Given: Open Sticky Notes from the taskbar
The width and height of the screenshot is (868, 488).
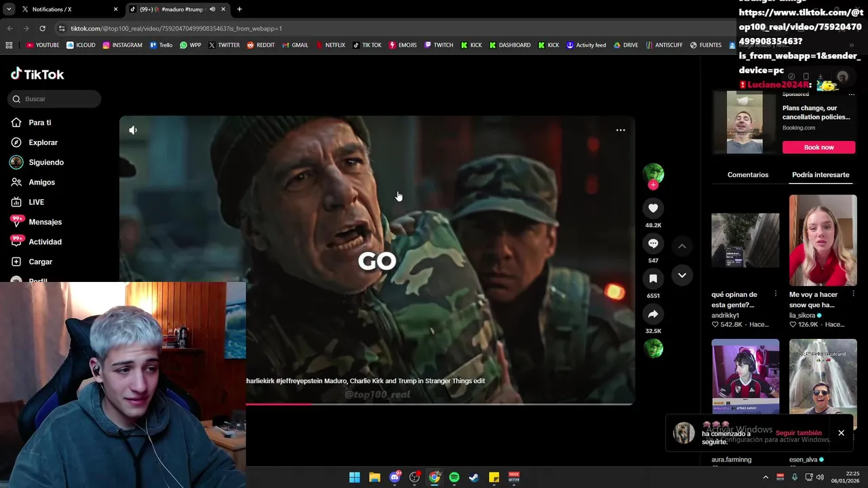Looking at the screenshot, I should pyautogui.click(x=494, y=477).
